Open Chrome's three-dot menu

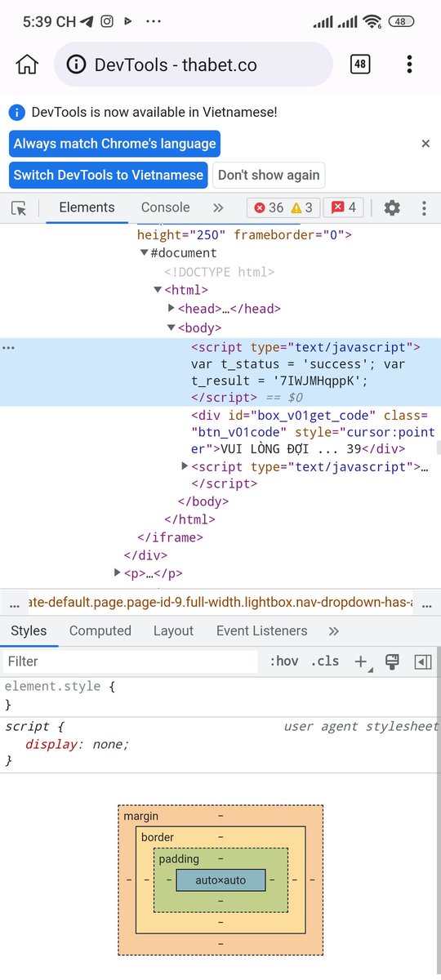409,65
